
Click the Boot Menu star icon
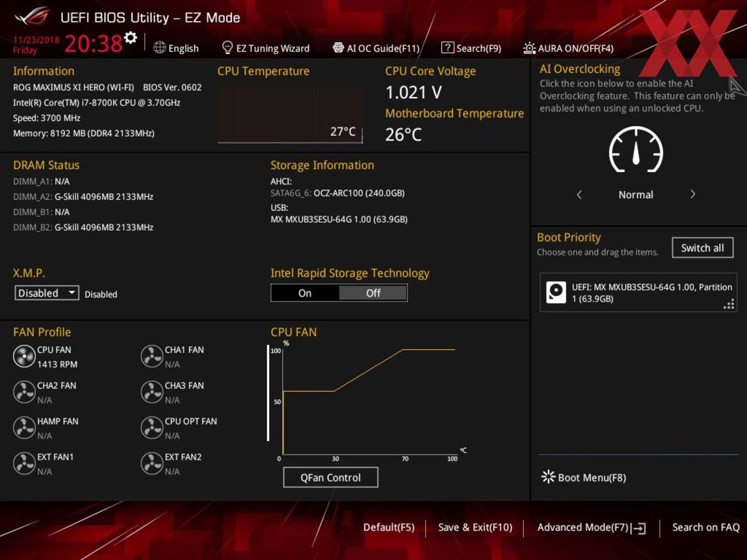(548, 477)
